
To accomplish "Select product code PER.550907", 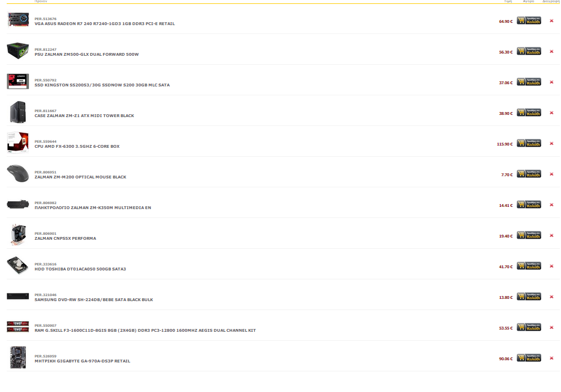I will pos(45,326).
